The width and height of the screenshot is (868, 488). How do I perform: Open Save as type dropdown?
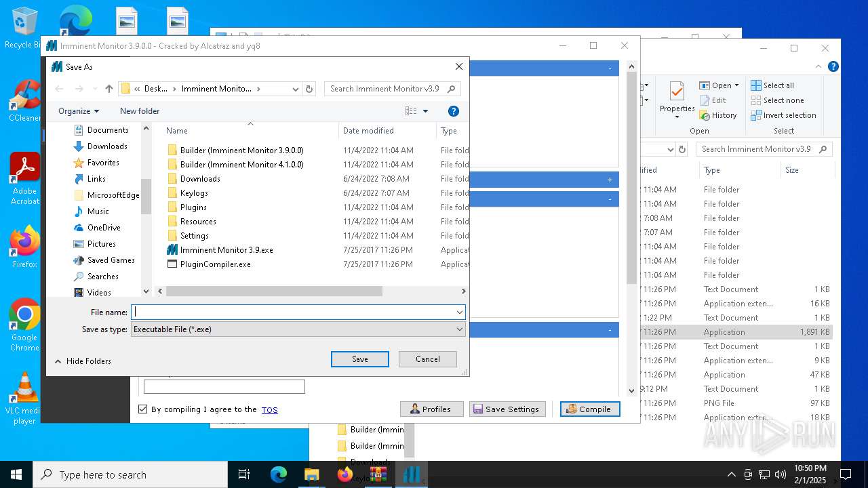pyautogui.click(x=298, y=329)
